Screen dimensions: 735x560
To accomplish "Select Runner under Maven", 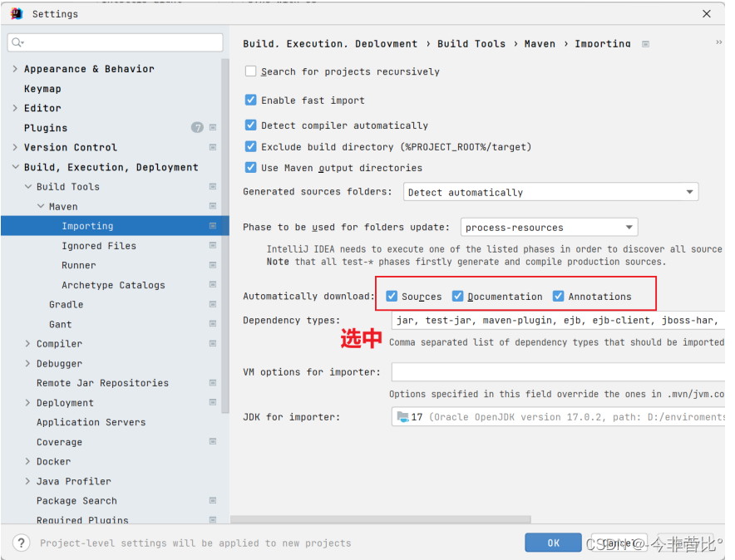I will [79, 266].
